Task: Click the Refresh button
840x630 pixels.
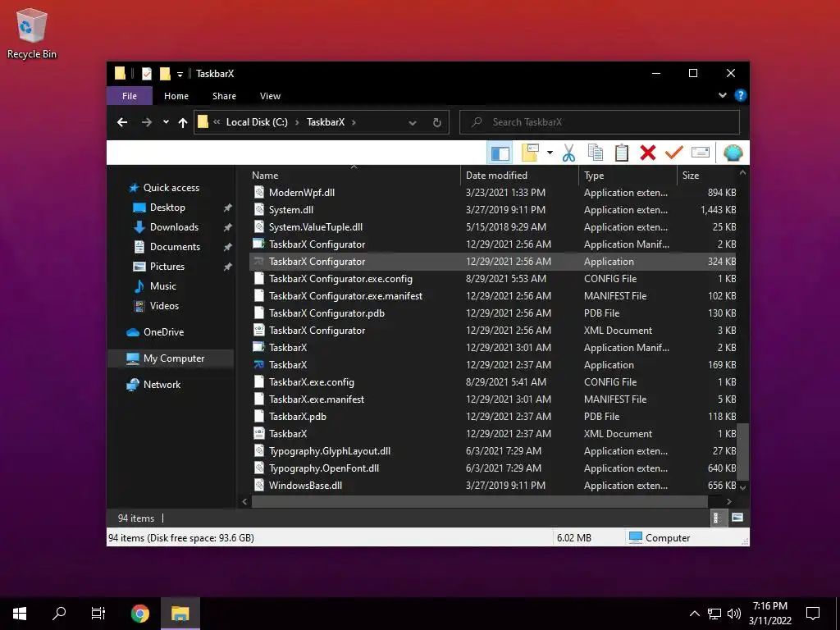Action: click(x=437, y=123)
